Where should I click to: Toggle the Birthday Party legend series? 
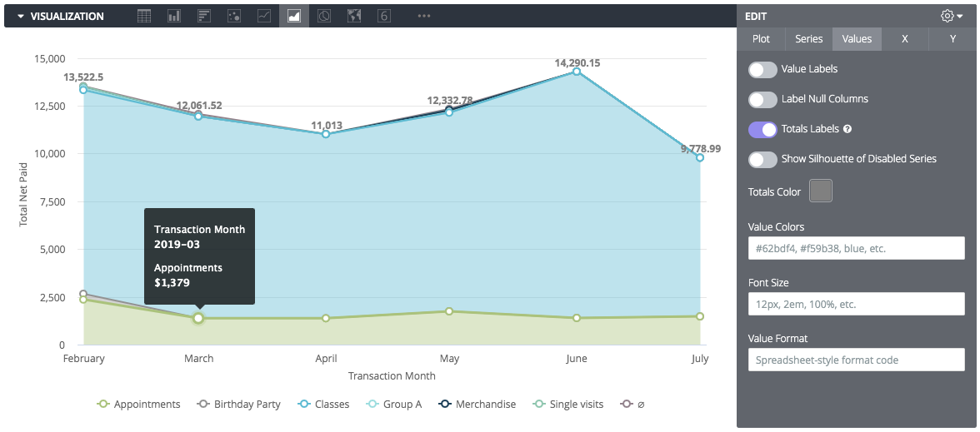click(238, 405)
